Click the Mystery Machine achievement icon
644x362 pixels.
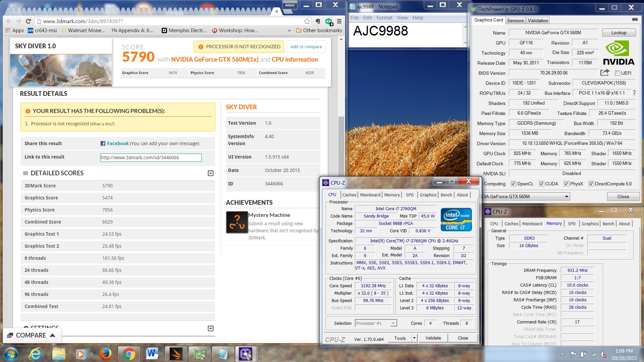pyautogui.click(x=237, y=222)
